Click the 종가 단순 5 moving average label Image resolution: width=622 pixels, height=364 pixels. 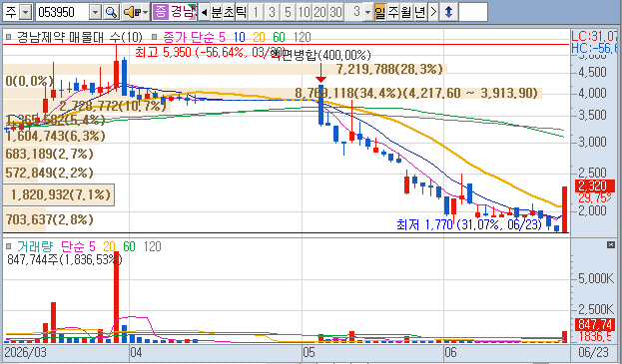coord(194,37)
